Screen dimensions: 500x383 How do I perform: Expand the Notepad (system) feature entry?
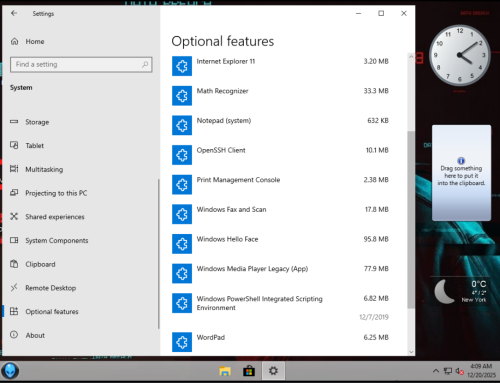[280, 125]
